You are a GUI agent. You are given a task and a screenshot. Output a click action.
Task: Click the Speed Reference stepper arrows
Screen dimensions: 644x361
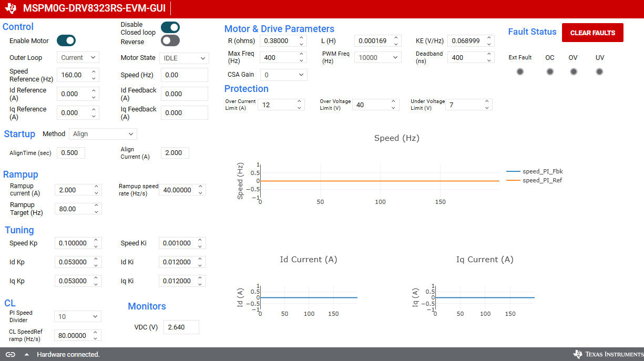94,75
